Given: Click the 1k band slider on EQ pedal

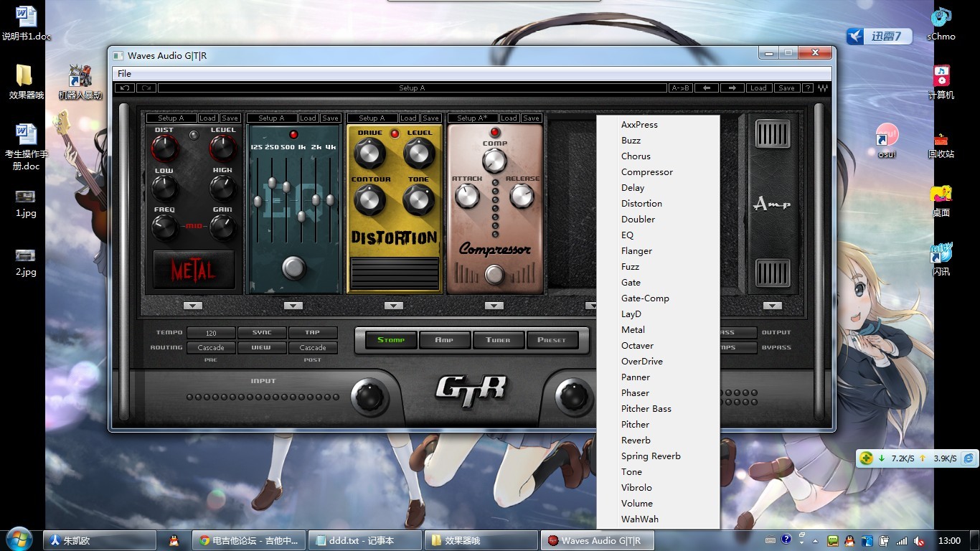Looking at the screenshot, I should point(301,215).
